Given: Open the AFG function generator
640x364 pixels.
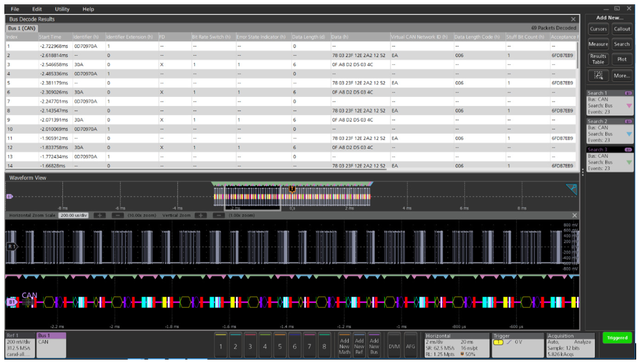Looking at the screenshot, I should [410, 345].
